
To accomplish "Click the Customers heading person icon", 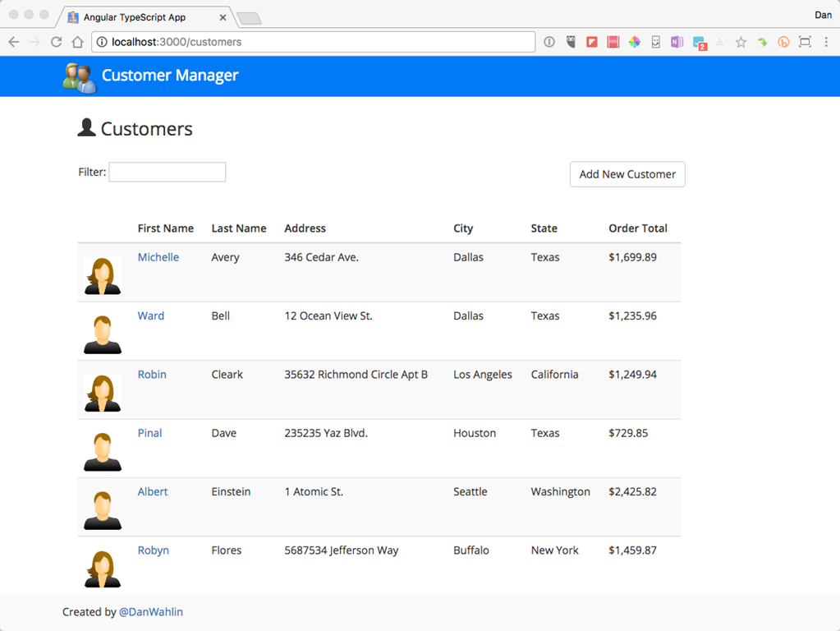I will [86, 127].
